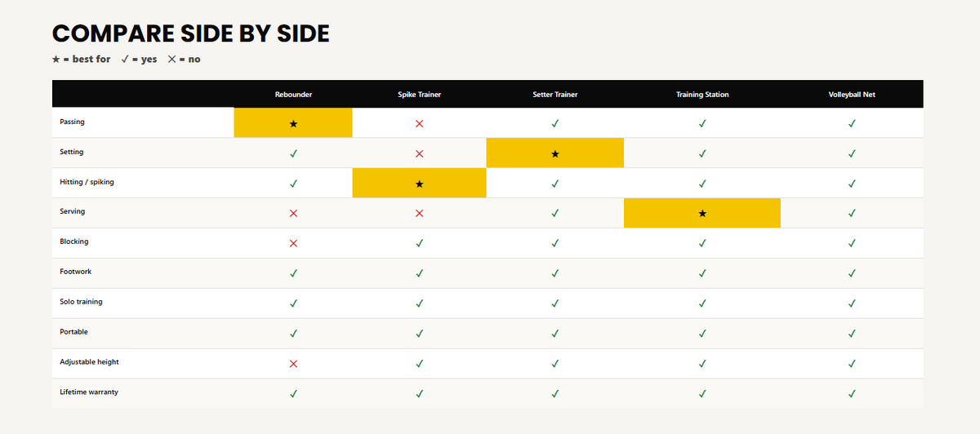Click the red X for Rebounder Adjustable height
The image size is (980, 434).
pyautogui.click(x=293, y=364)
